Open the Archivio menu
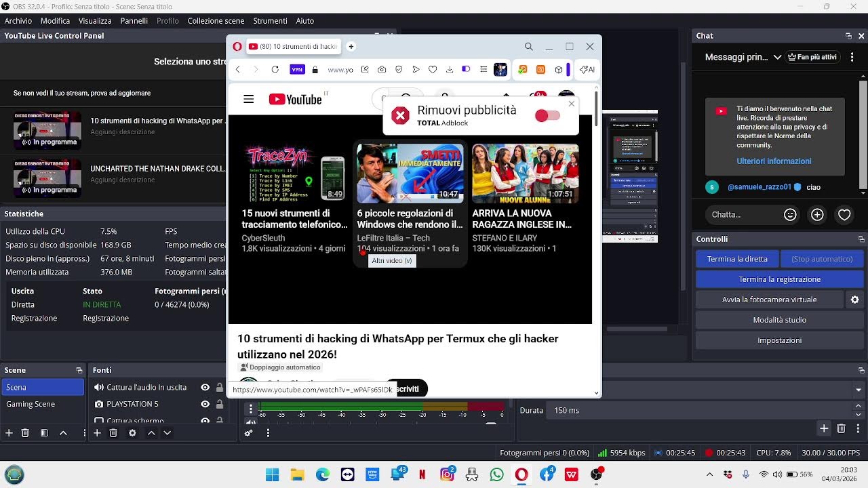868x488 pixels. click(18, 21)
